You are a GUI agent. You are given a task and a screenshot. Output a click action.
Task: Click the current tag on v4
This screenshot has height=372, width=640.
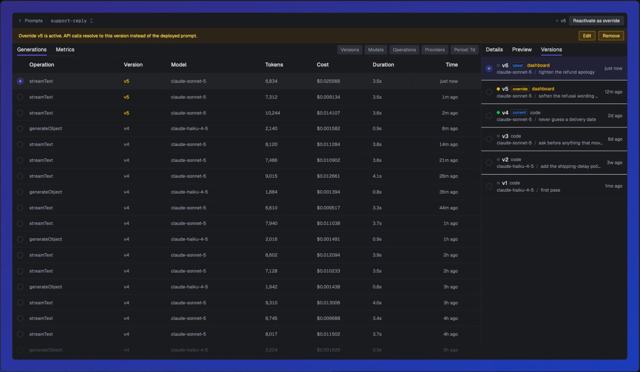[x=519, y=113]
